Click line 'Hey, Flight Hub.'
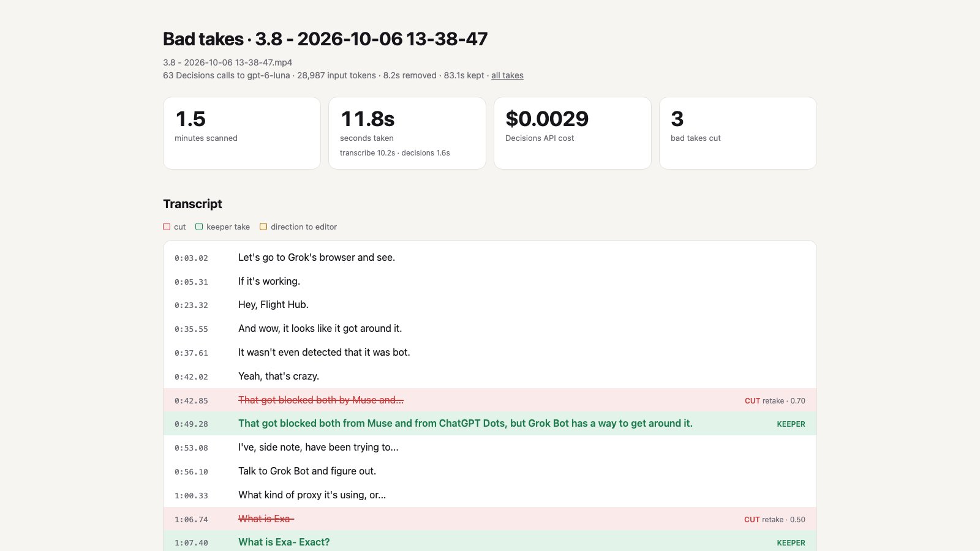This screenshot has height=551, width=980. [273, 304]
